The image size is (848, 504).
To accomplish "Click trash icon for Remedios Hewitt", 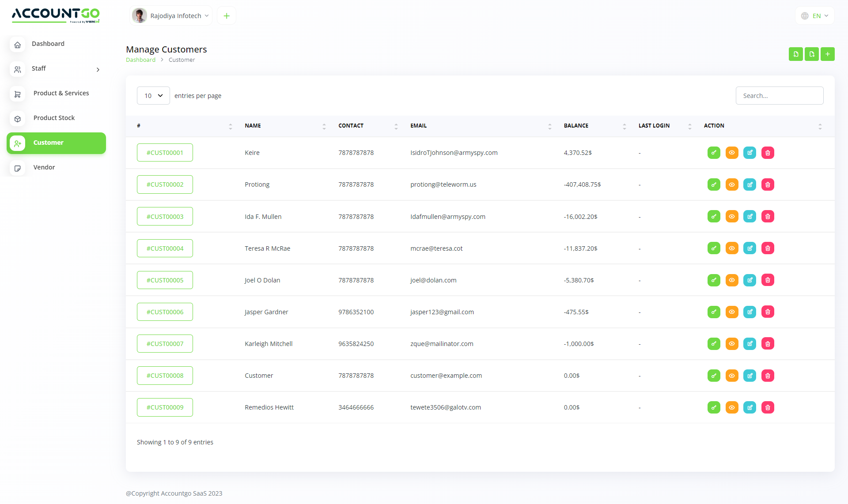I will [768, 407].
